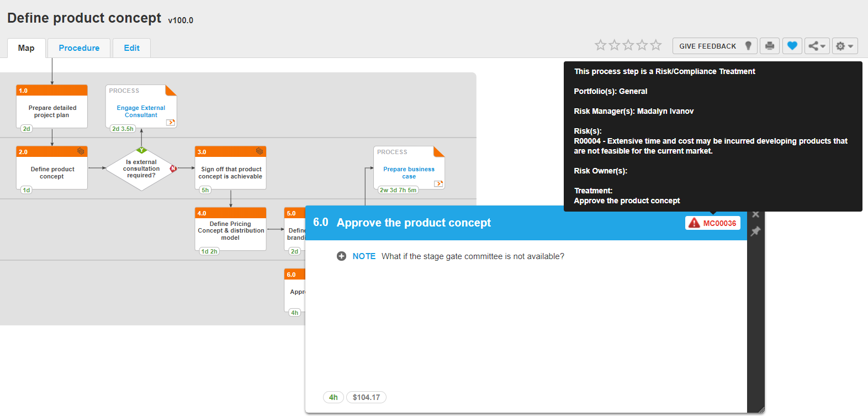Click the drill-down arrow icon on Engage External Consultant
Viewport: 868px width, 416px height.
pyautogui.click(x=171, y=123)
